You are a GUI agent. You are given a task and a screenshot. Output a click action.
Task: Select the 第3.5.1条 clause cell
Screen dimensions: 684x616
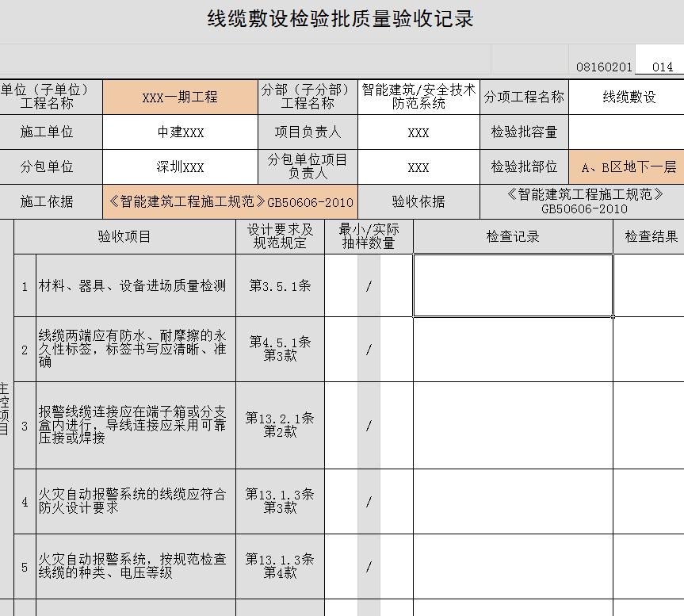[280, 285]
